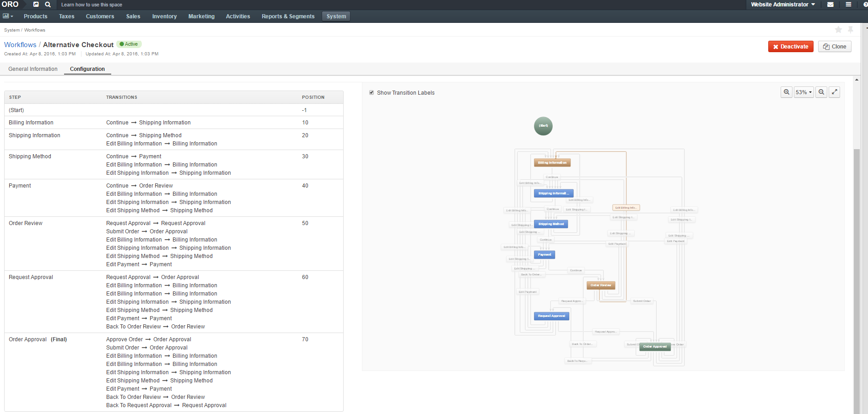Click Shipping Method step name in table

pos(30,156)
